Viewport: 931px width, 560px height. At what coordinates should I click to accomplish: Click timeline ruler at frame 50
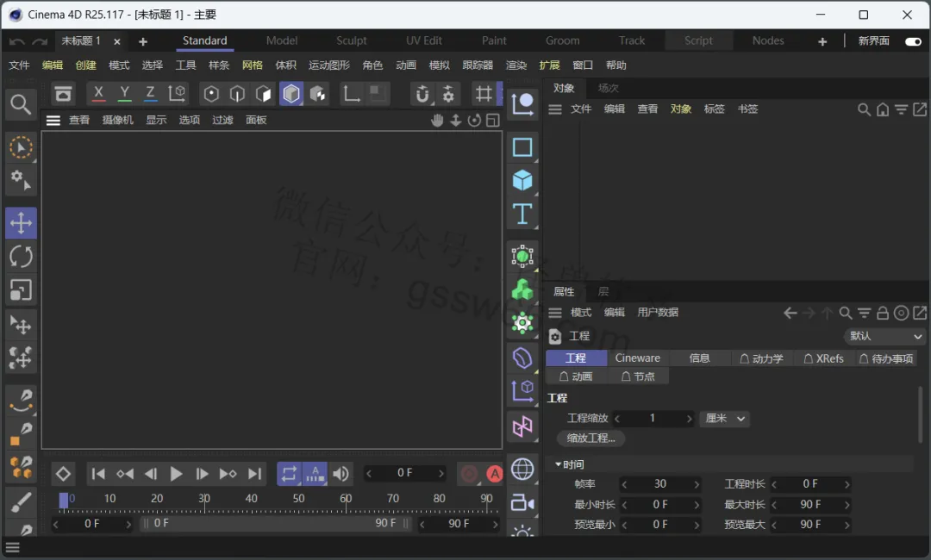click(298, 499)
